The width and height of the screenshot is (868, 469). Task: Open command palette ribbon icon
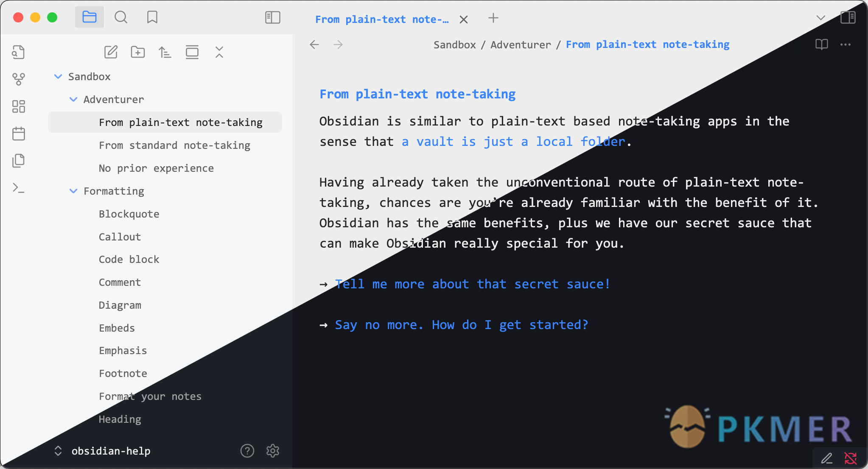[x=18, y=187]
